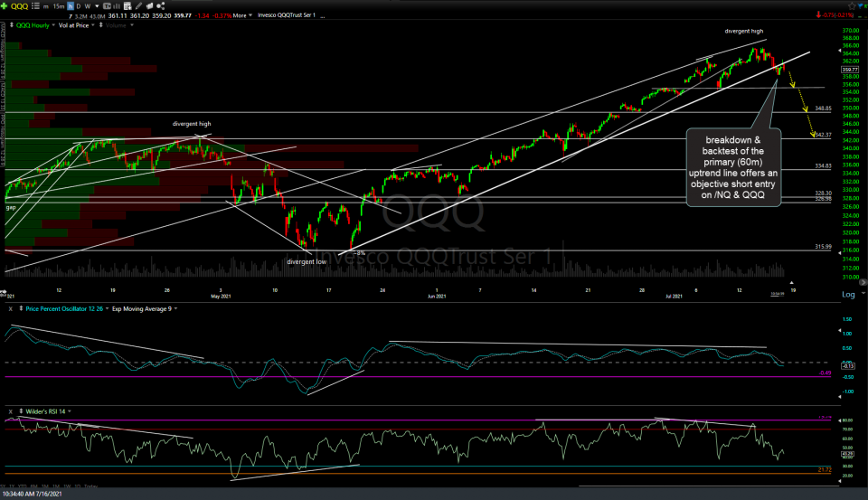Click the 359.77 last price in quote bar
868x500 pixels.
[x=182, y=15]
